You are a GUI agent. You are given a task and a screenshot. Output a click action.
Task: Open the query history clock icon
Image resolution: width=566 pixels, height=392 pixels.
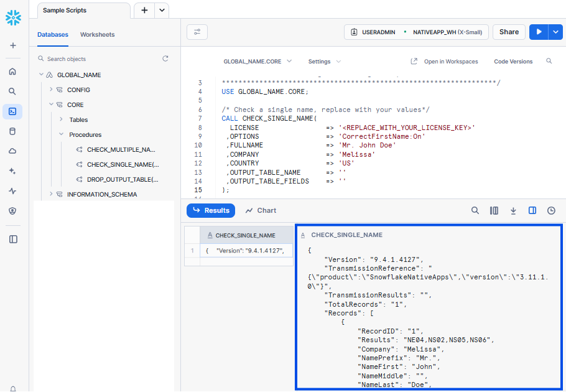click(551, 210)
